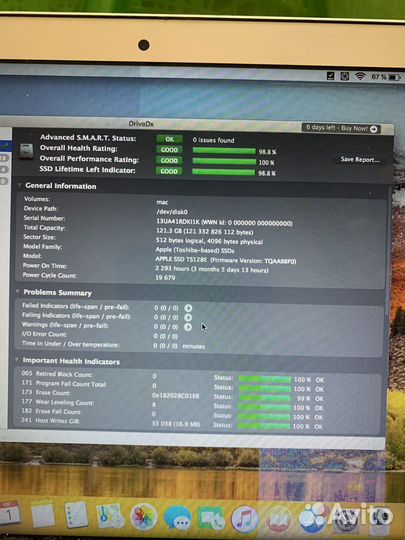This screenshot has width=405, height=540.
Task: Open Messages from the dock
Action: coord(177,518)
